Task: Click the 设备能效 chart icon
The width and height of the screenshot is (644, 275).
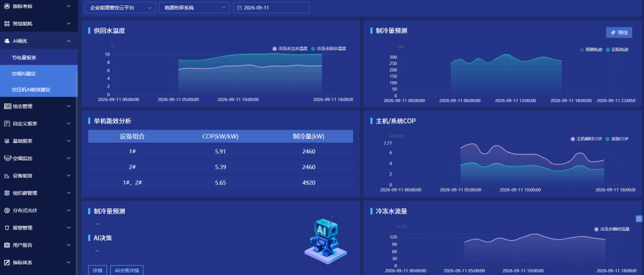Action: 7,175
